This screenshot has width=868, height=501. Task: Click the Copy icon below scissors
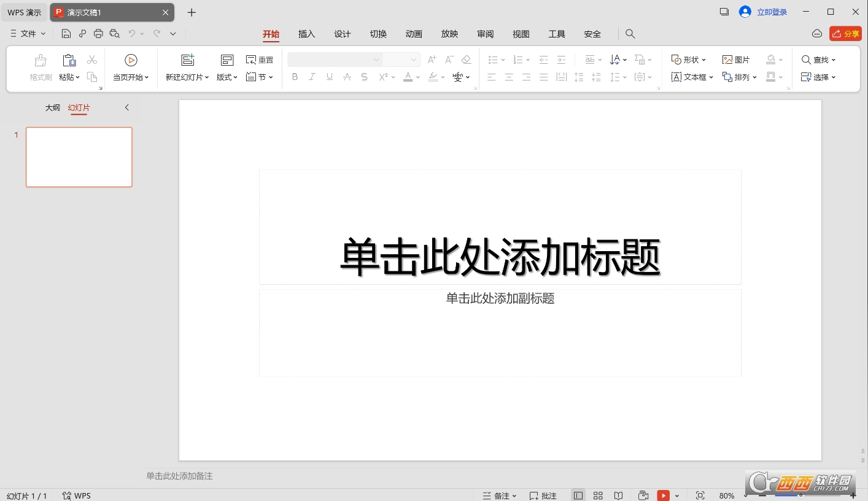92,77
